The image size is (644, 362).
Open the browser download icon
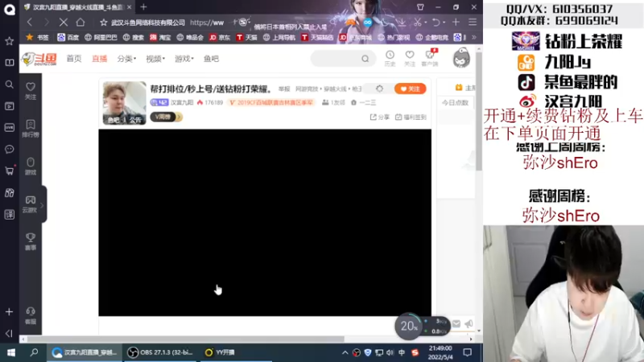click(401, 23)
